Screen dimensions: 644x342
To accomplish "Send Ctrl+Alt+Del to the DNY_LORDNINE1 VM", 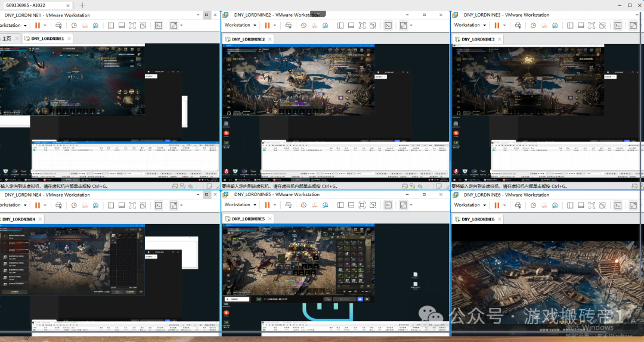I will [58, 26].
